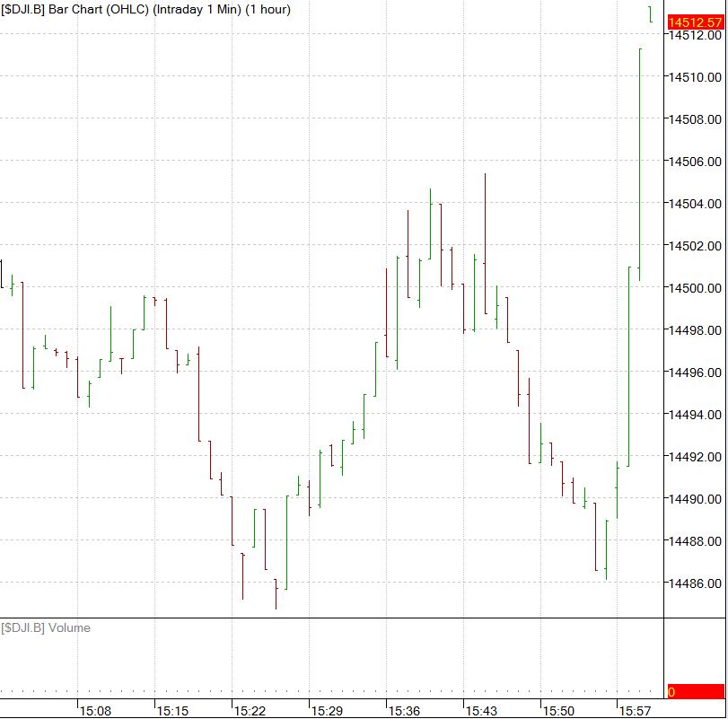Select the red 14512.57 current price tag
The image size is (728, 719).
point(696,22)
